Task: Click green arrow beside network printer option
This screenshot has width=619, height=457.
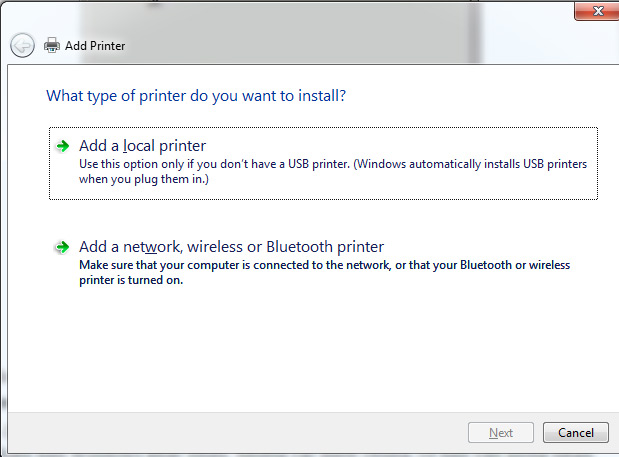Action: pyautogui.click(x=62, y=247)
